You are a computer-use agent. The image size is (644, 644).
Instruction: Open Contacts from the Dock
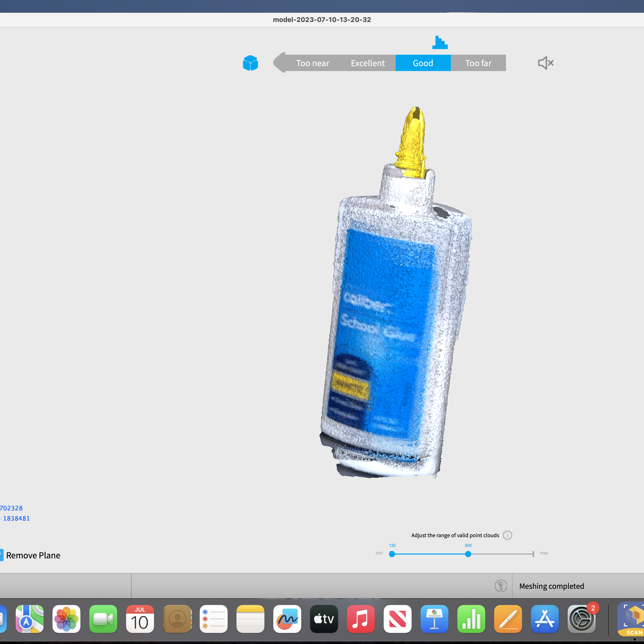(x=177, y=619)
